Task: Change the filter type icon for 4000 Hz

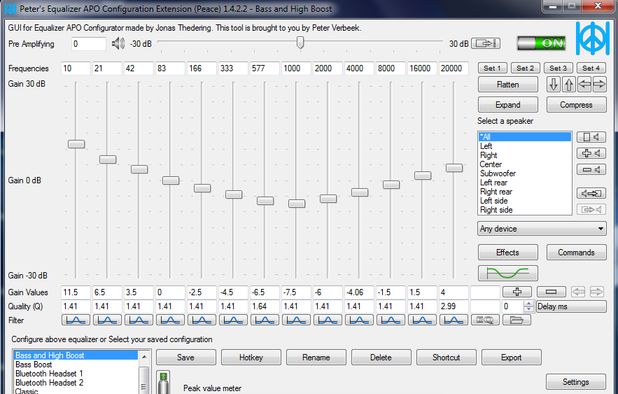Action: (x=359, y=320)
